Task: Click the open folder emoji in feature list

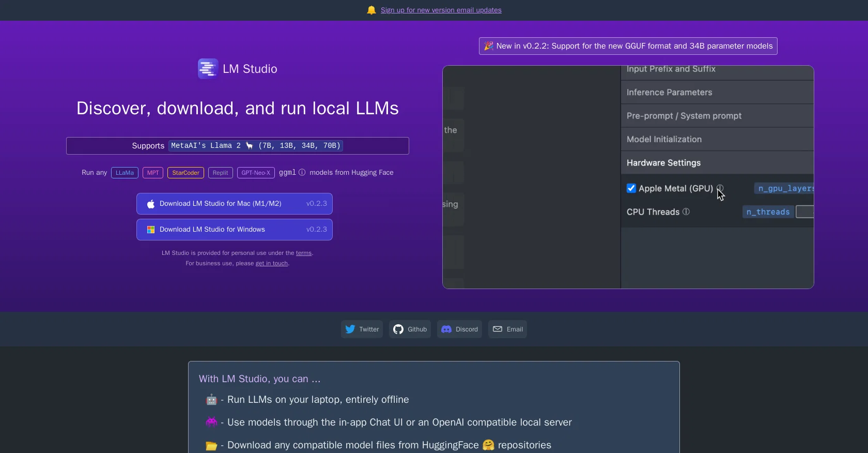Action: coord(211,445)
